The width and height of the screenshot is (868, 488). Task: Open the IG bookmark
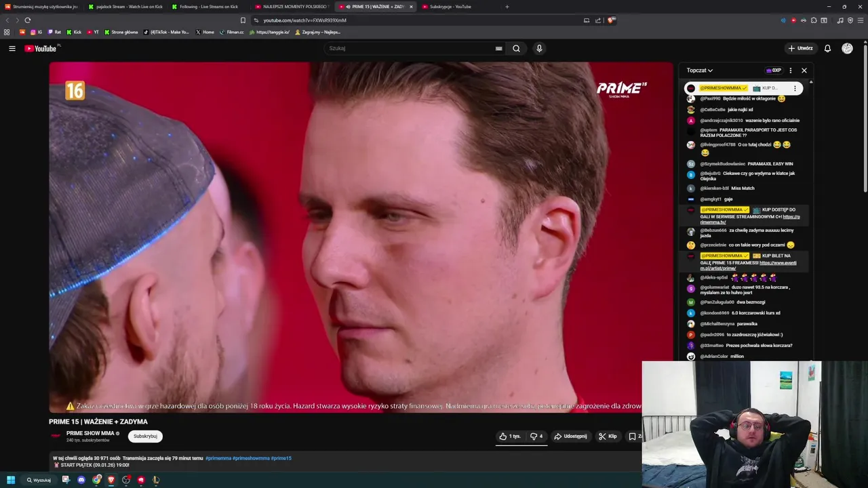click(x=36, y=32)
